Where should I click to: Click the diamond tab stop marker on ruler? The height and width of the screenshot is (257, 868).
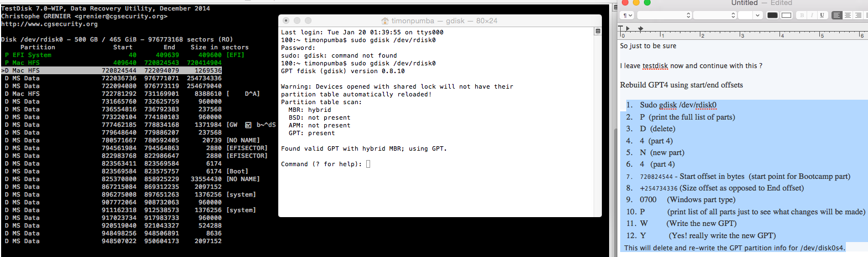pos(641,29)
